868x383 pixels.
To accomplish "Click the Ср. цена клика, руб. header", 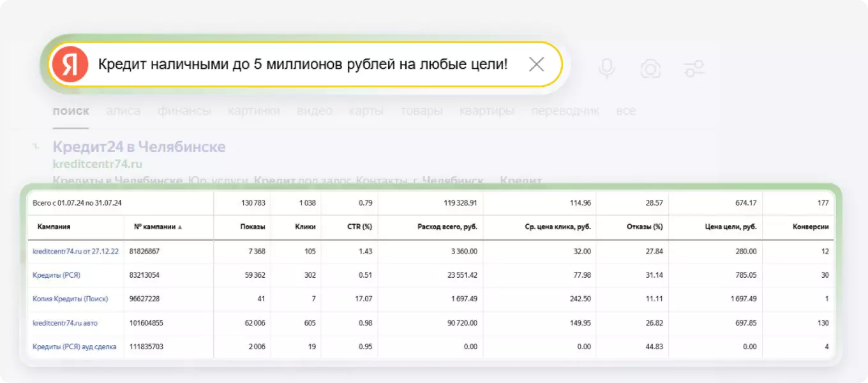I will (x=558, y=227).
